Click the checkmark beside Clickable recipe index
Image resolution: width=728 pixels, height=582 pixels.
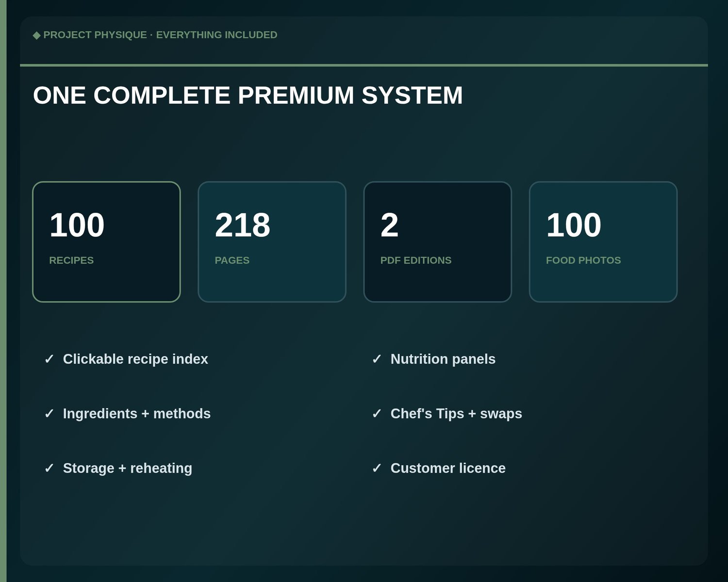(x=49, y=359)
